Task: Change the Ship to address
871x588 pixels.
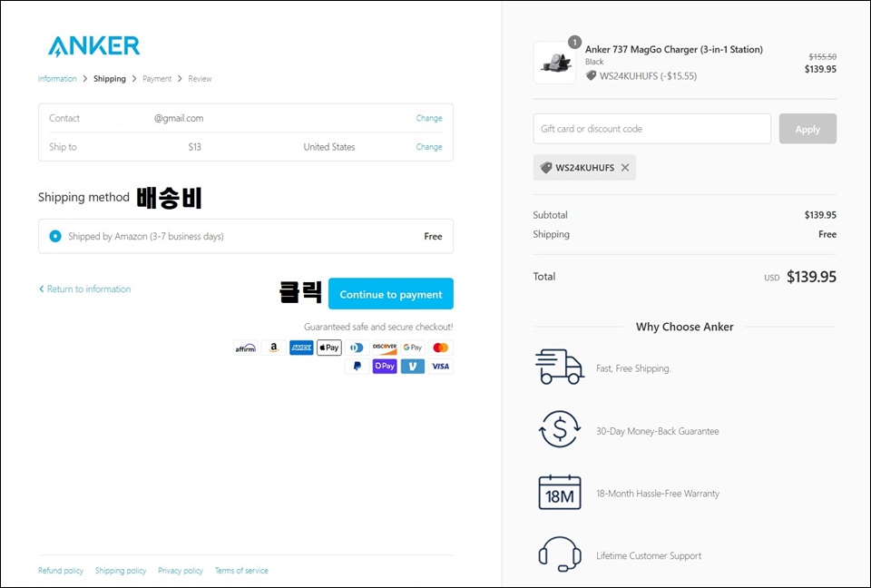Action: pos(429,147)
